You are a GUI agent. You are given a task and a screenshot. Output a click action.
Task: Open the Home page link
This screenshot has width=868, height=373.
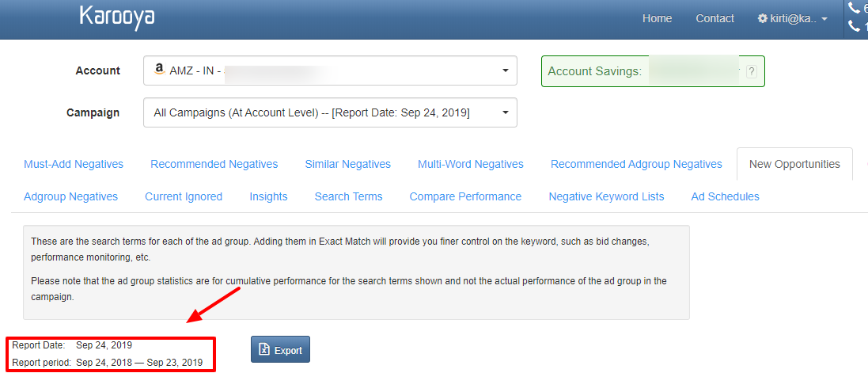point(657,19)
